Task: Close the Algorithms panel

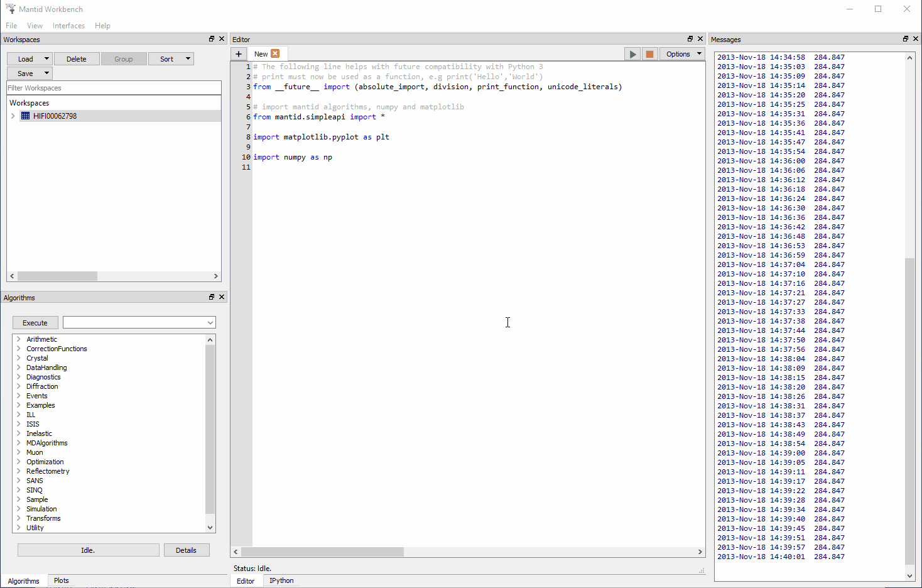Action: [221, 297]
